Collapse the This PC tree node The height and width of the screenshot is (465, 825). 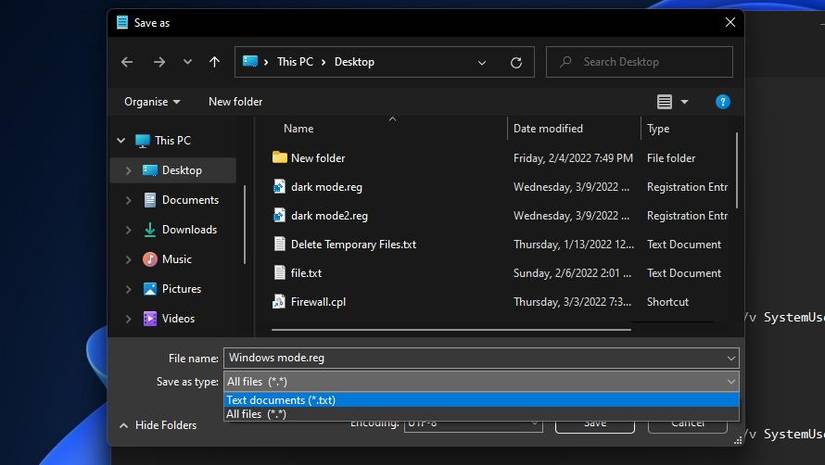click(x=121, y=140)
